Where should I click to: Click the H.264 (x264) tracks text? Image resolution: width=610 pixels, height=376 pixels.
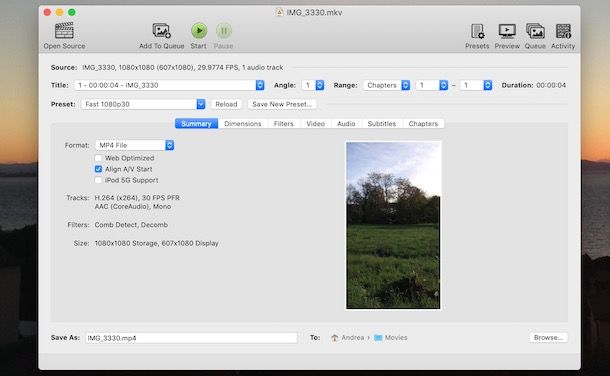[137, 198]
